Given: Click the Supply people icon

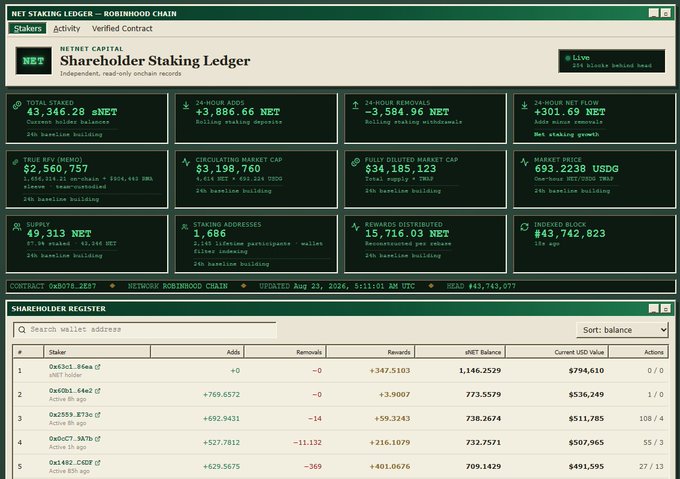Looking at the screenshot, I should [17, 227].
